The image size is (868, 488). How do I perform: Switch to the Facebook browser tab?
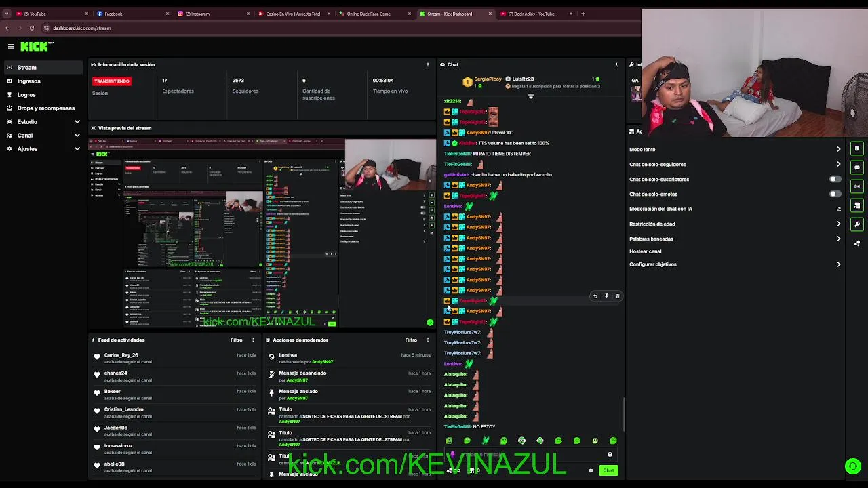tap(132, 14)
